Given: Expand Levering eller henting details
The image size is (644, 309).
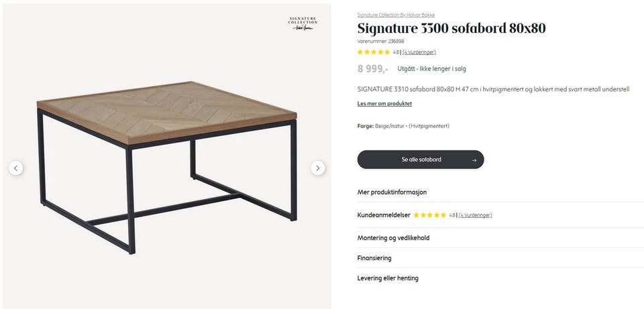Looking at the screenshot, I should tap(388, 278).
